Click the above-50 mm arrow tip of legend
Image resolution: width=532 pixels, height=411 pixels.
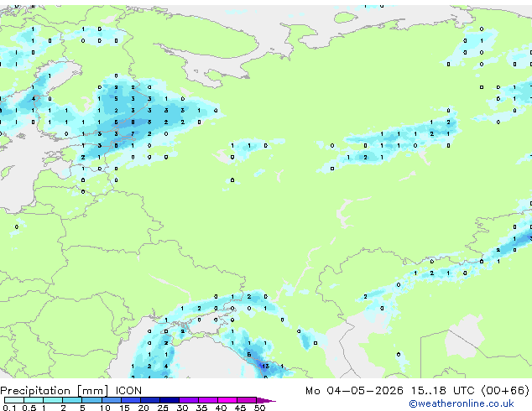coord(266,400)
